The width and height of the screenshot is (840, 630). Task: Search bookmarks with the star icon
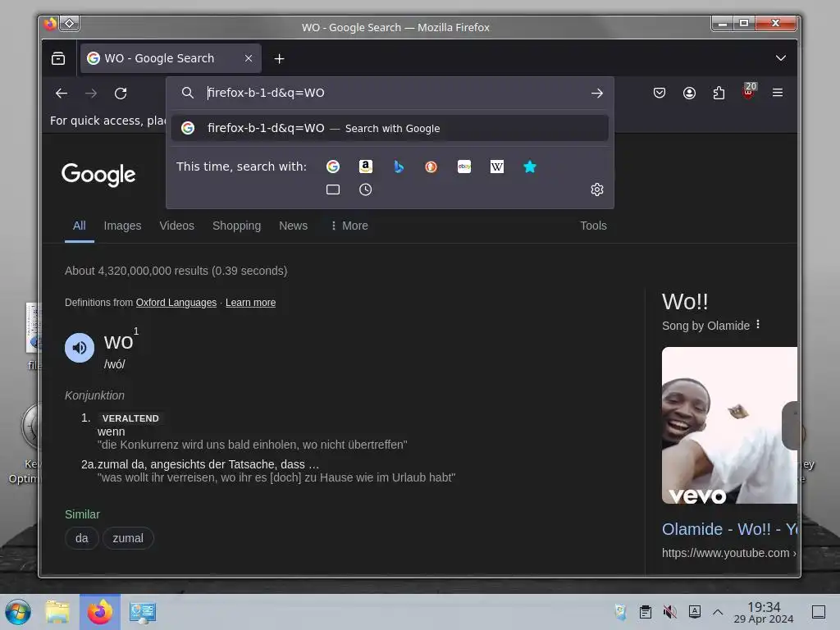(530, 167)
